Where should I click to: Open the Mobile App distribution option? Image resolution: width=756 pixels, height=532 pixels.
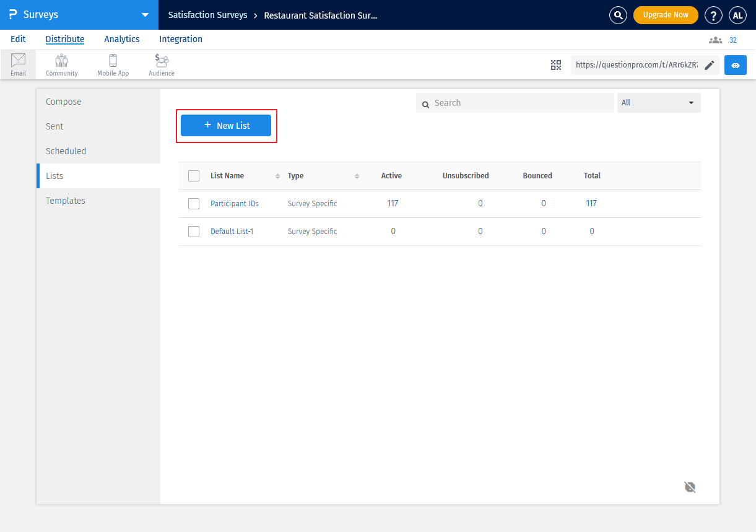113,64
